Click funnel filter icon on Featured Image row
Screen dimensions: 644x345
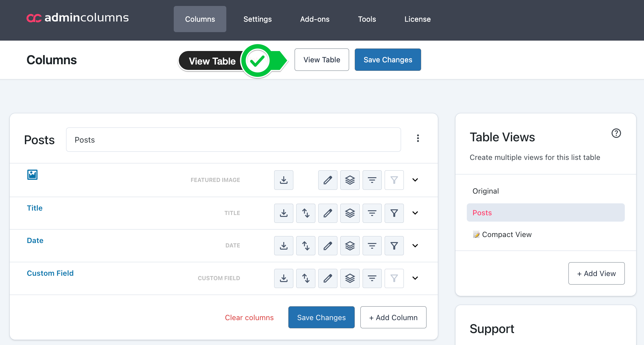tap(394, 180)
